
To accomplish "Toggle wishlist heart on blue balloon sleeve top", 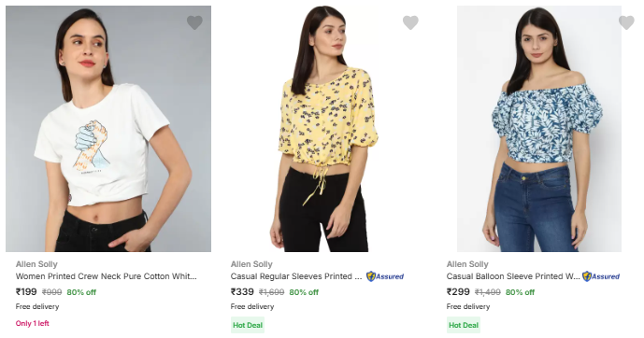I will tap(626, 22).
